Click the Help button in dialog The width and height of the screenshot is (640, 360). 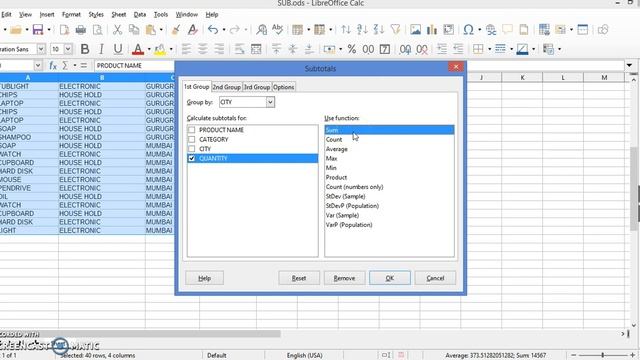coord(204,278)
